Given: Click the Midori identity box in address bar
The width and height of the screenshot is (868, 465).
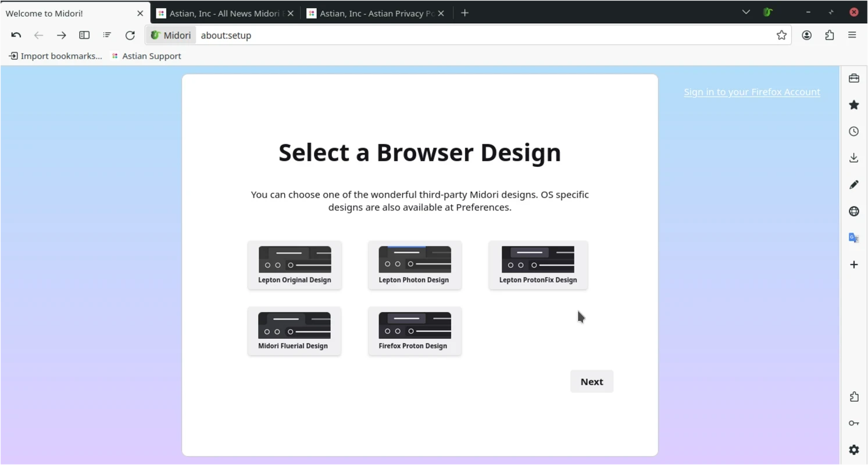Looking at the screenshot, I should (171, 35).
